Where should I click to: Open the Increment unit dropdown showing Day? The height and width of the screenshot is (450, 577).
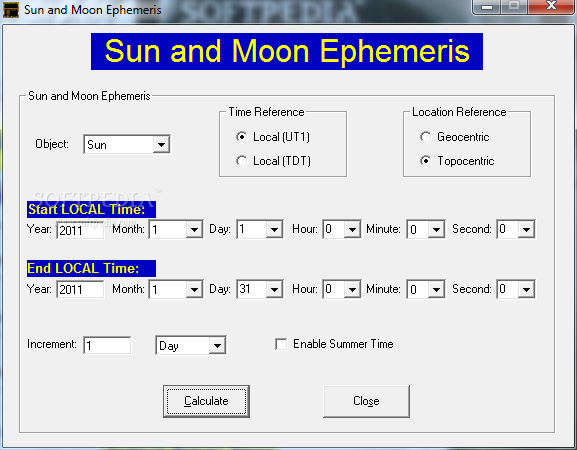tap(191, 345)
